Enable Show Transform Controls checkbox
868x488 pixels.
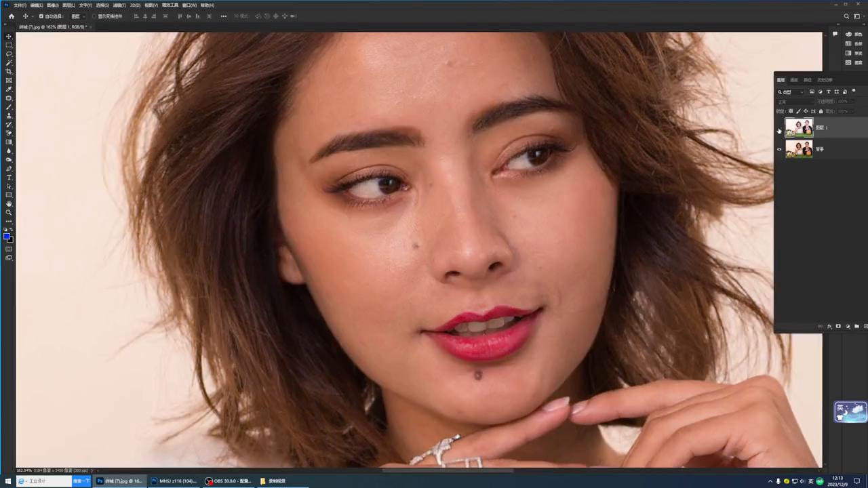[x=95, y=16]
